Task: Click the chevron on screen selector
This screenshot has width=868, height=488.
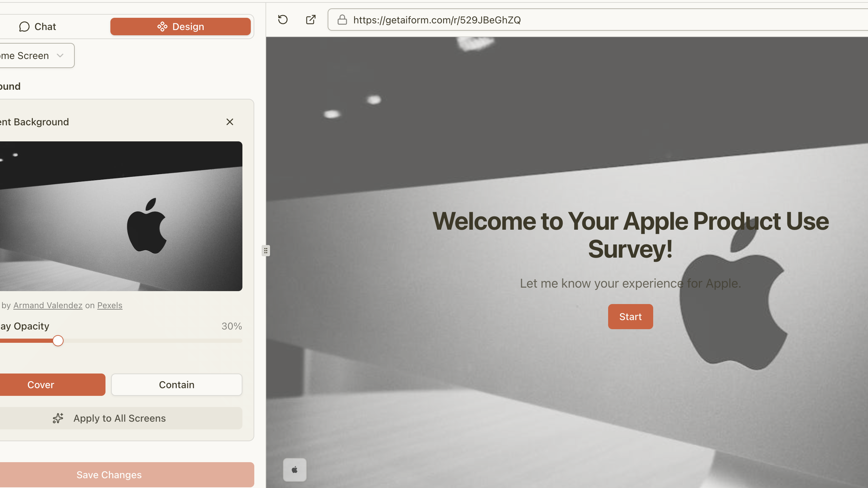Action: pos(60,56)
